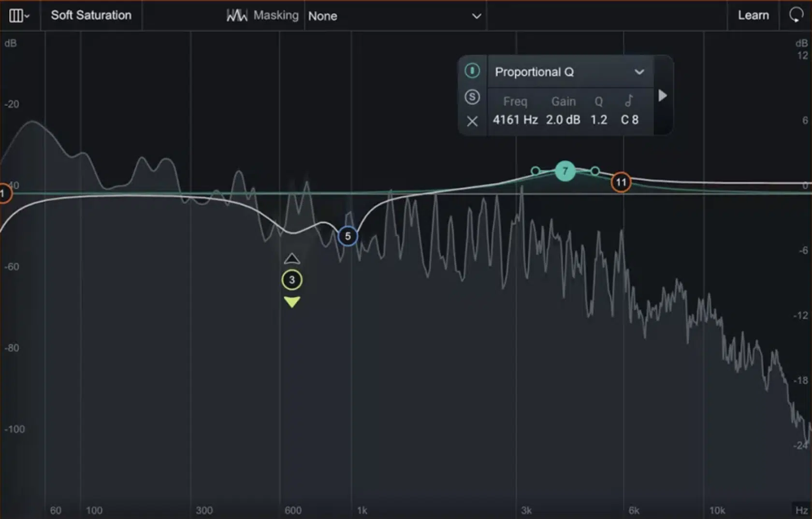Click the Soft Saturation button
This screenshot has width=812, height=519.
pyautogui.click(x=91, y=15)
